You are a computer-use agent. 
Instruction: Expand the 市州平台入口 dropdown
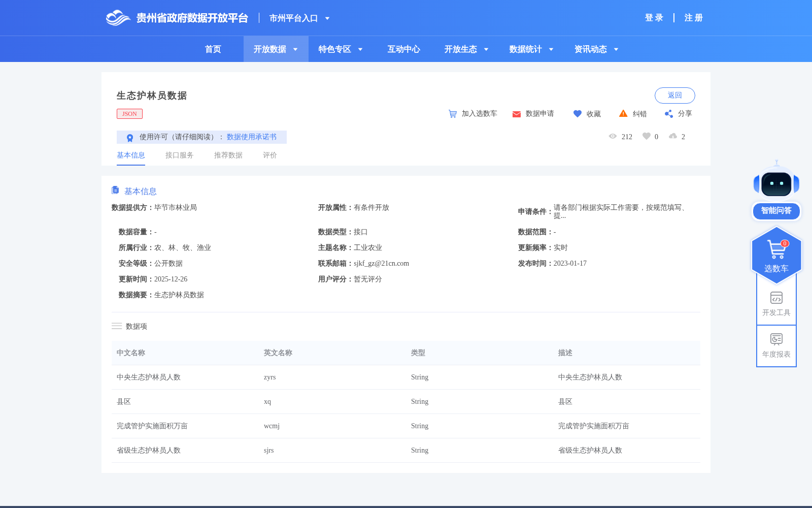(327, 19)
